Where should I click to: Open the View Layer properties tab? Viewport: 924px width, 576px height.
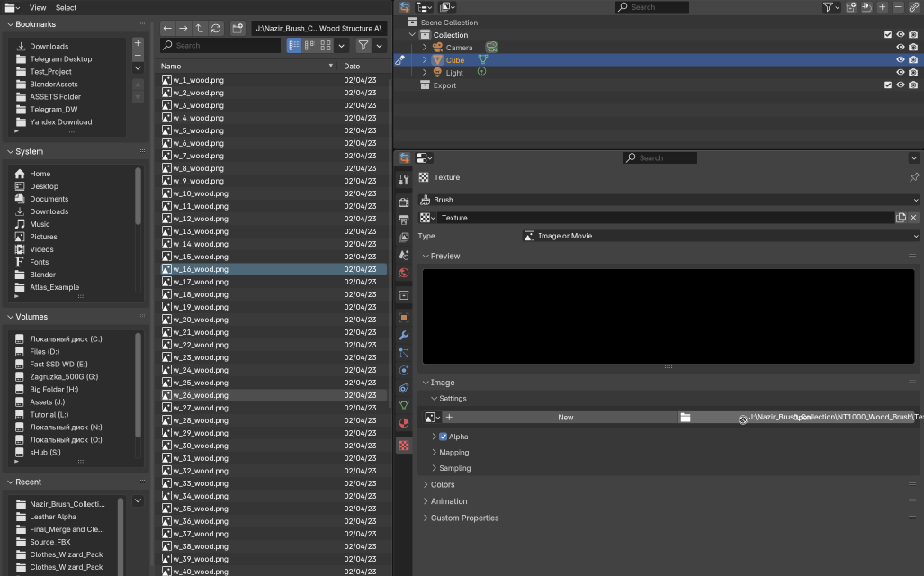(x=404, y=238)
